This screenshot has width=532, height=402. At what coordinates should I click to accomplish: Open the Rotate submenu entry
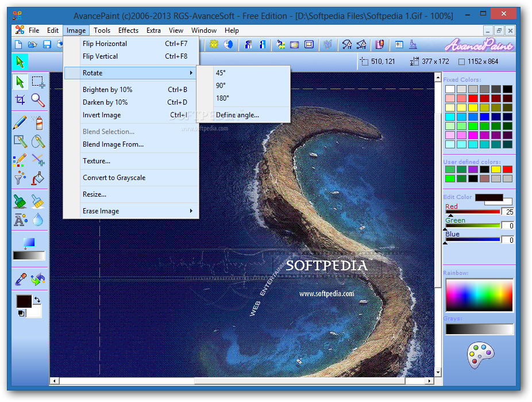tap(130, 72)
